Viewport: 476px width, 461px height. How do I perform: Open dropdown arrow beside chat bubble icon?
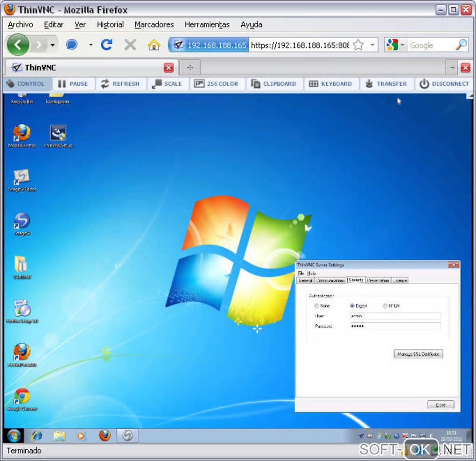tap(91, 45)
